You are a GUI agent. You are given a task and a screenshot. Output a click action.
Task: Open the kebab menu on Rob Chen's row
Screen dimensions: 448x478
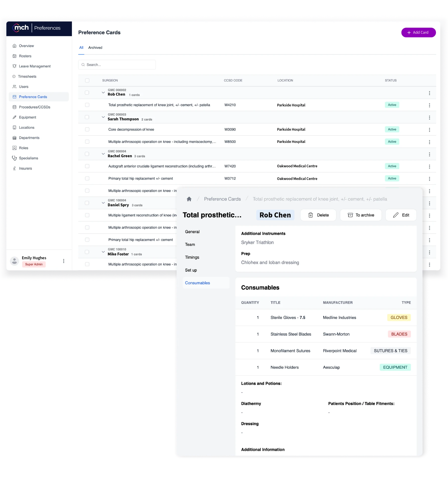(430, 93)
